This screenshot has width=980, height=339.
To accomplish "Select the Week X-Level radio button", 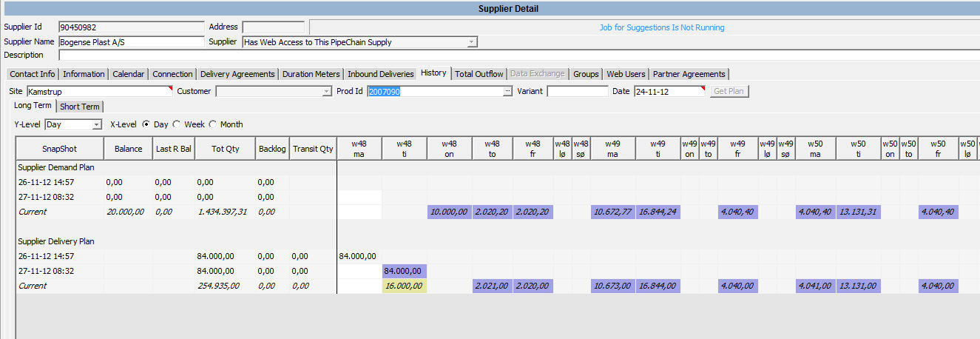I will 176,124.
